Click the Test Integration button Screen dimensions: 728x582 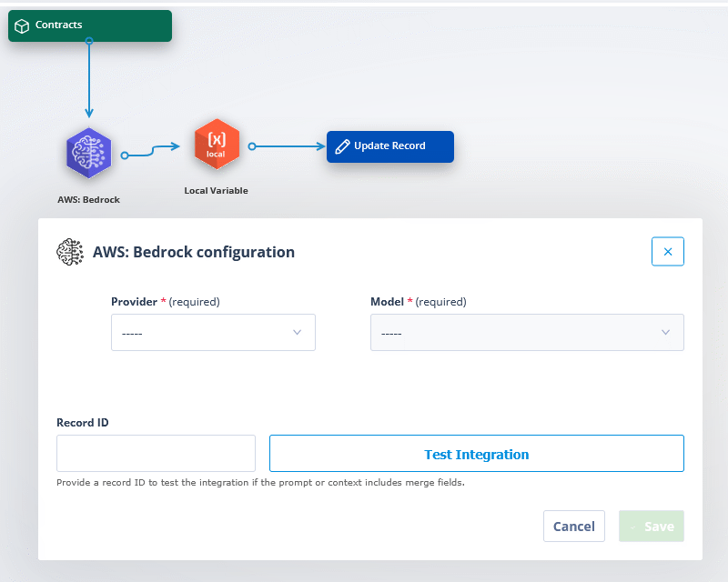pyautogui.click(x=476, y=454)
